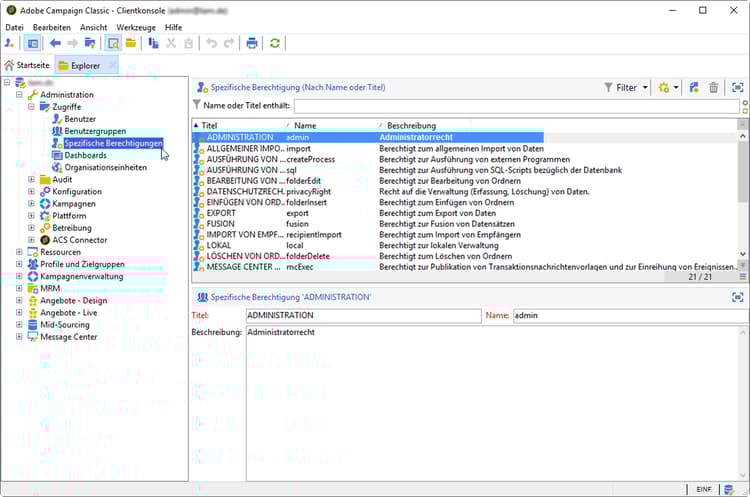This screenshot has width=750, height=497.
Task: Click the operator login icon in toolbar
Action: click(x=9, y=44)
